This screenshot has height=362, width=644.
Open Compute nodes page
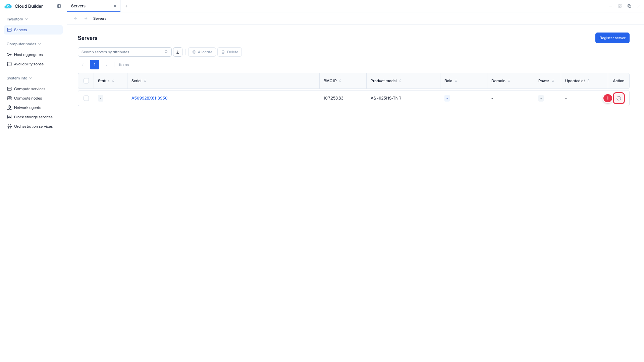pos(33,98)
